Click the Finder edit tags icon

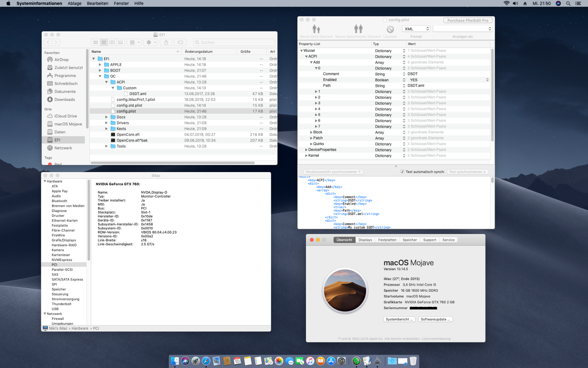pos(180,42)
